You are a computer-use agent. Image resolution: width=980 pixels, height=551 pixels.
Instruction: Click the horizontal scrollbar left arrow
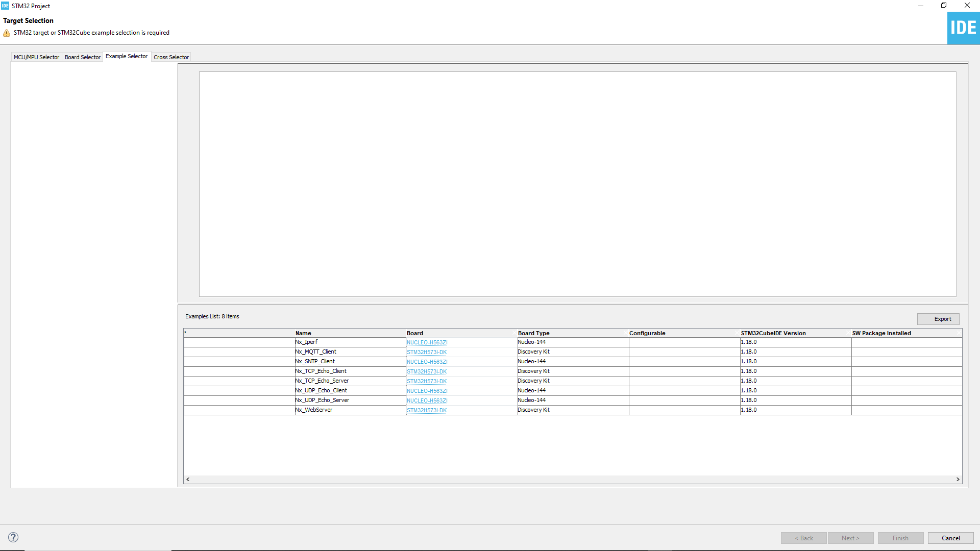pyautogui.click(x=188, y=480)
